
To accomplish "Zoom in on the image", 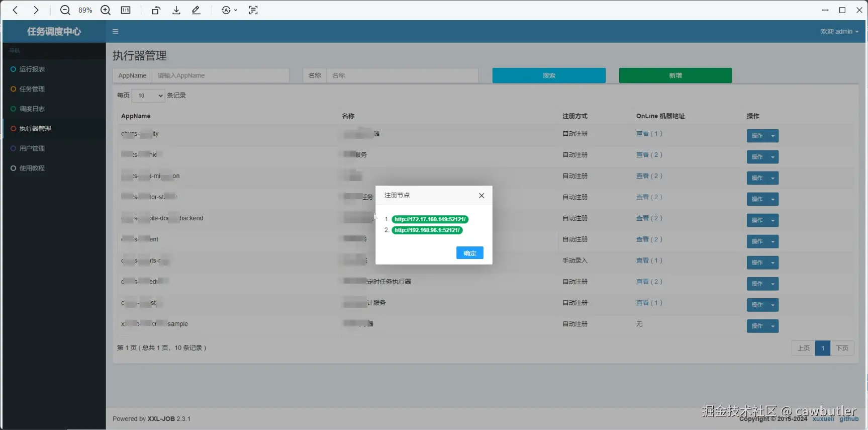I will click(x=106, y=10).
